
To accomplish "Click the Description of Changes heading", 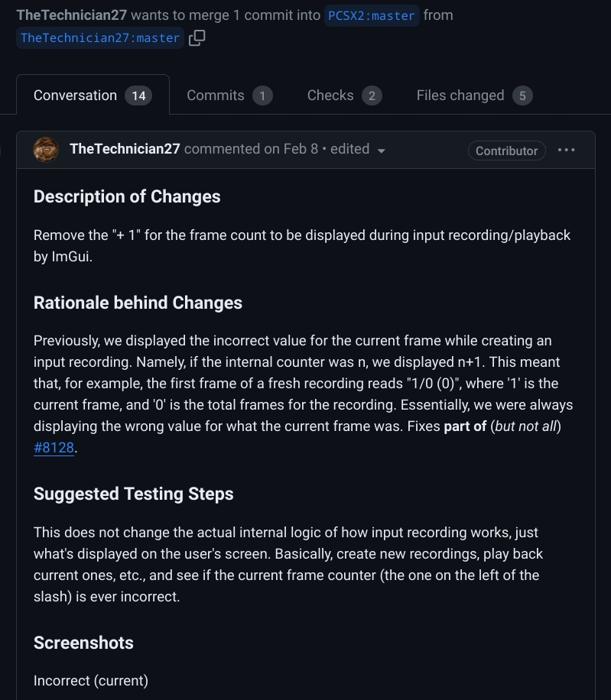I will coord(127,196).
